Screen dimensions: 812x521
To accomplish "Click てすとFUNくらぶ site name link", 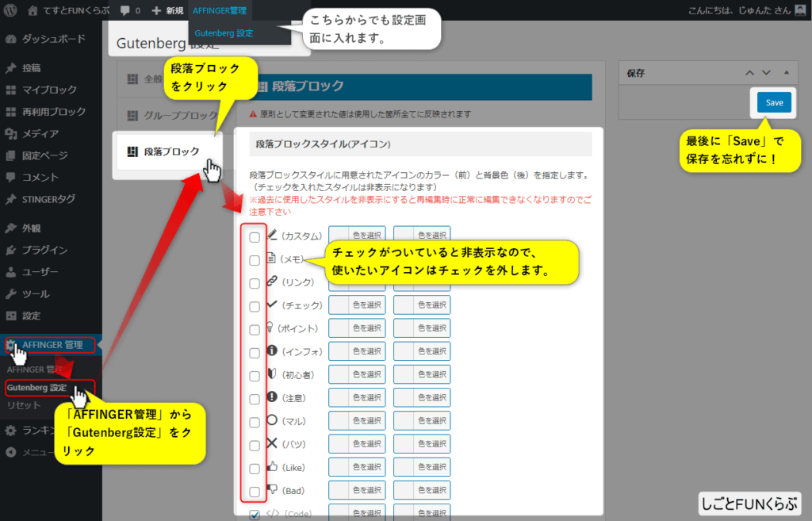I will [x=76, y=10].
